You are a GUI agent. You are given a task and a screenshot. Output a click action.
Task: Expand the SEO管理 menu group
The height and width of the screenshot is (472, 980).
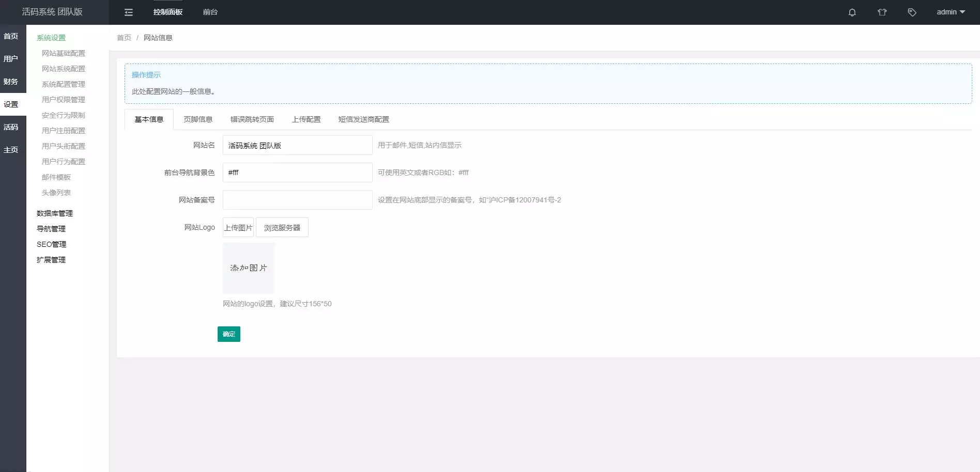(51, 244)
